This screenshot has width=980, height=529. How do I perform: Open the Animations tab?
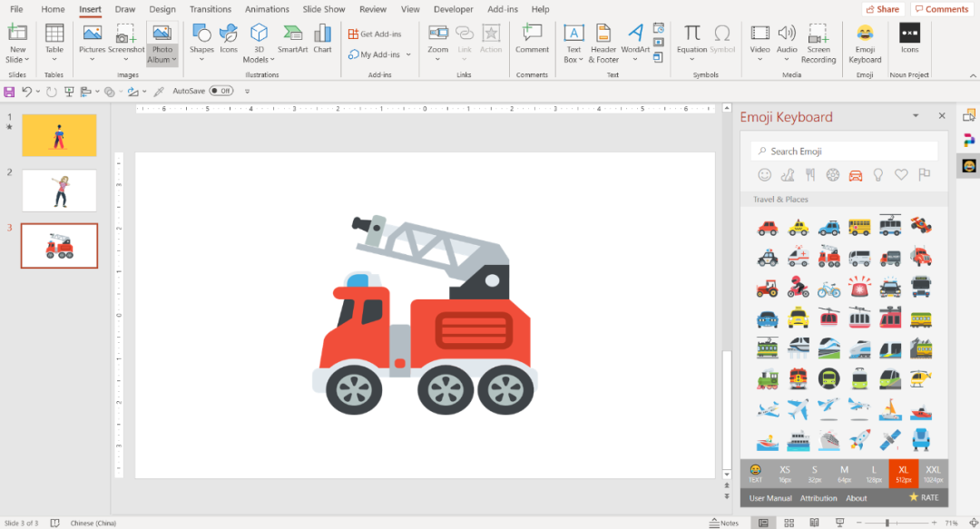coord(267,9)
